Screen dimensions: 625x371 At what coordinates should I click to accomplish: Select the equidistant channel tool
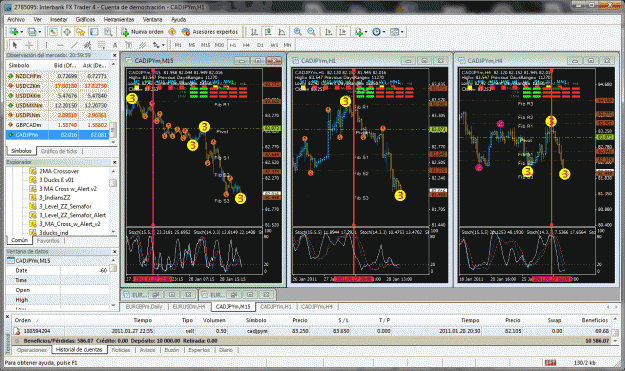88,45
